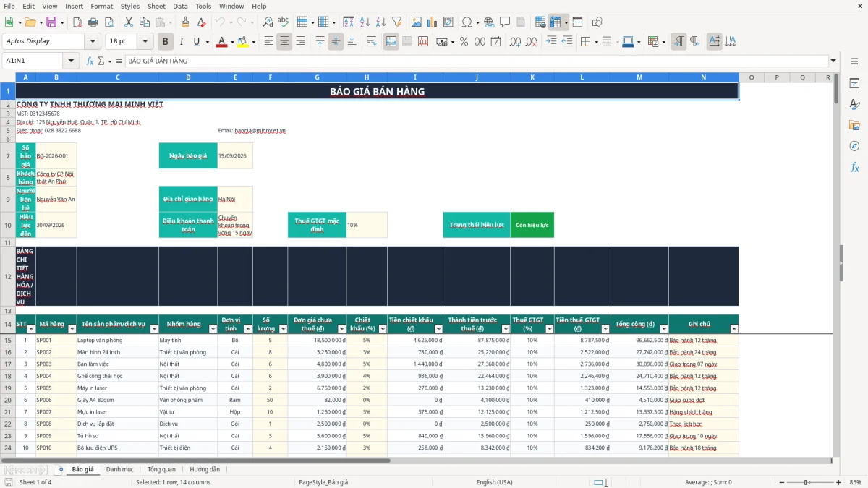Open the Ghi chú column filter dropdown

click(734, 328)
